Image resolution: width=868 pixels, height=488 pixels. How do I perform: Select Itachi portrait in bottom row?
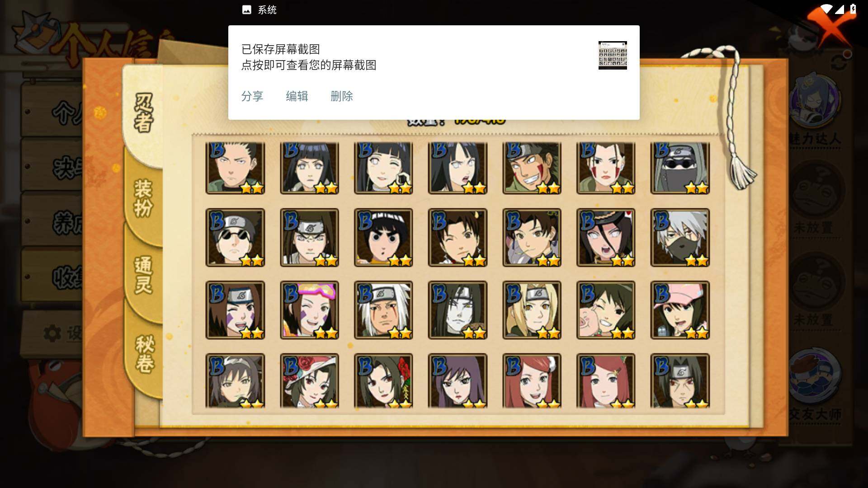coord(680,381)
